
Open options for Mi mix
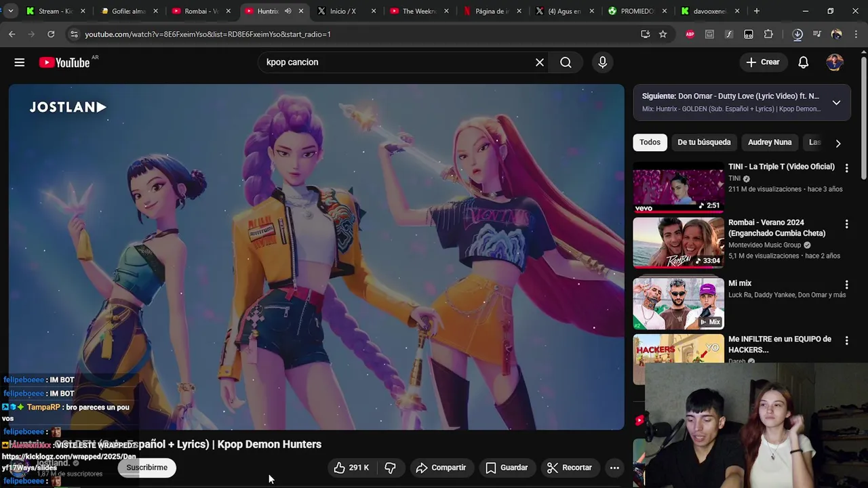(846, 285)
